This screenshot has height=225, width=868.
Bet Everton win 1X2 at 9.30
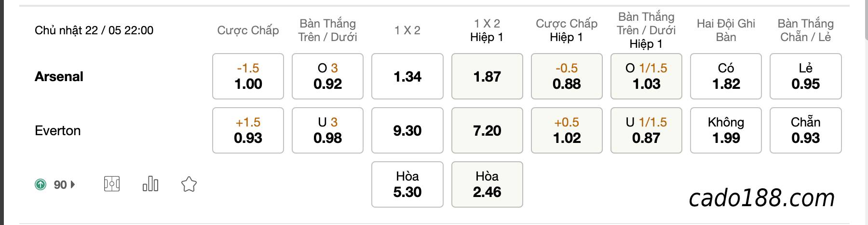407,130
